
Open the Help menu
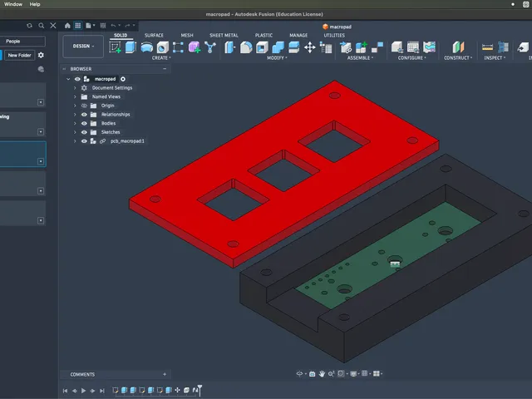(x=35, y=4)
